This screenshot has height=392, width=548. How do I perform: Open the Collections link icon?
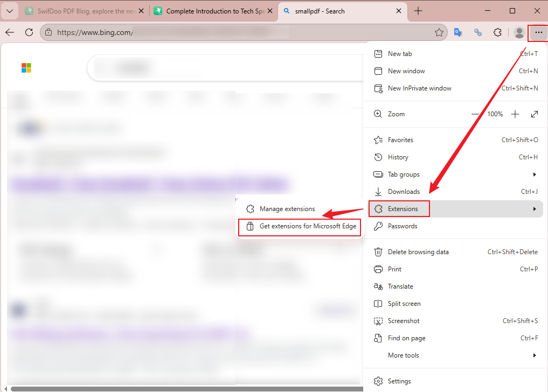[477, 32]
